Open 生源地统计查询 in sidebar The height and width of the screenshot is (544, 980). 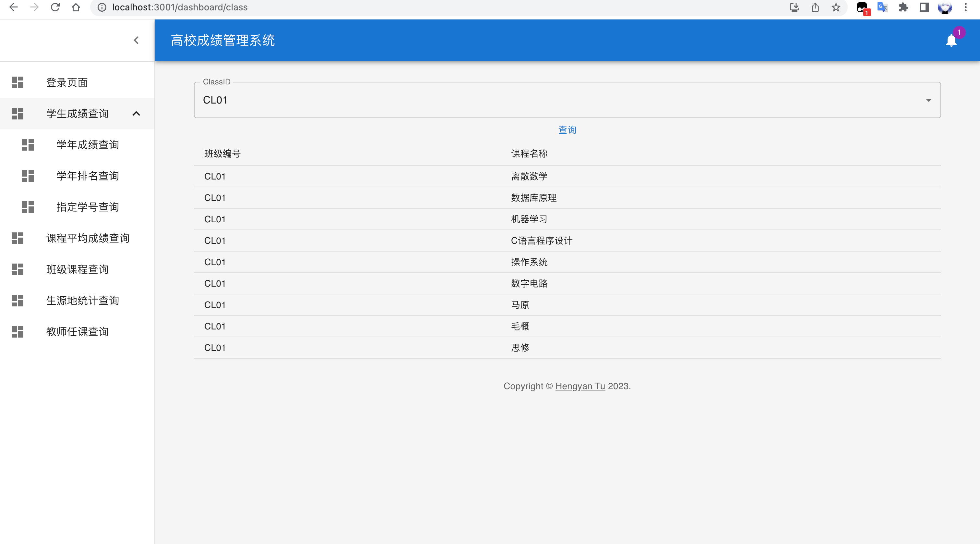click(x=82, y=300)
